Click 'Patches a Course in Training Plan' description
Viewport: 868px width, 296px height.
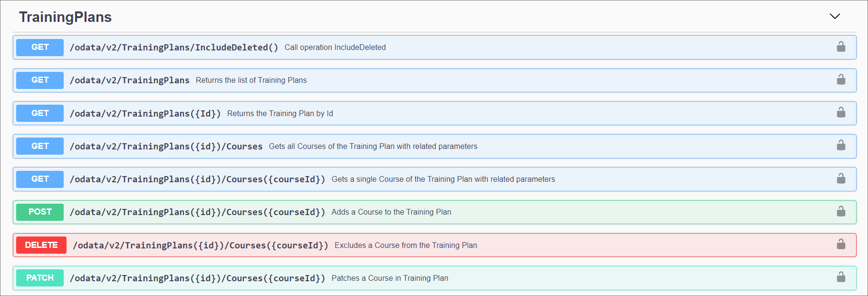coord(389,278)
